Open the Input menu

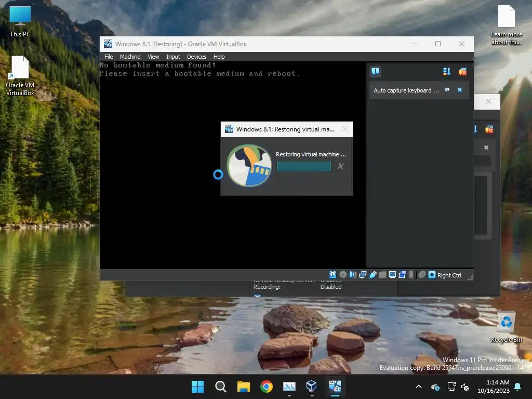click(173, 57)
